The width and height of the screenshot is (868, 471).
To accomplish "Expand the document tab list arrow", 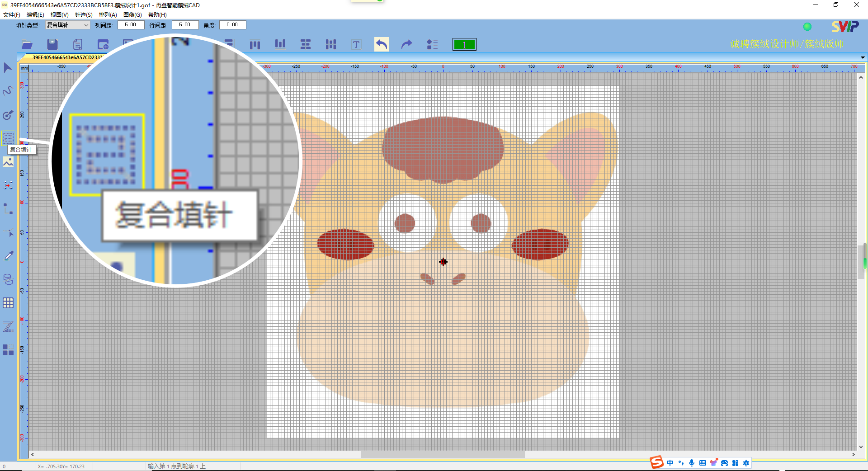I will tap(863, 57).
